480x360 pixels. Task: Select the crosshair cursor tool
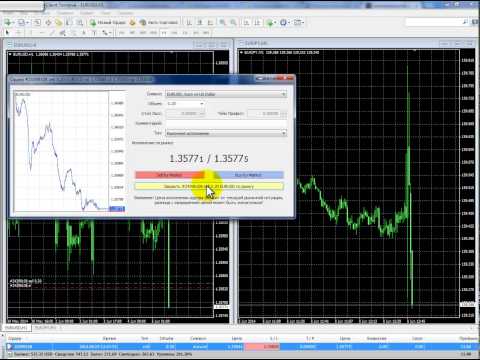19,33
